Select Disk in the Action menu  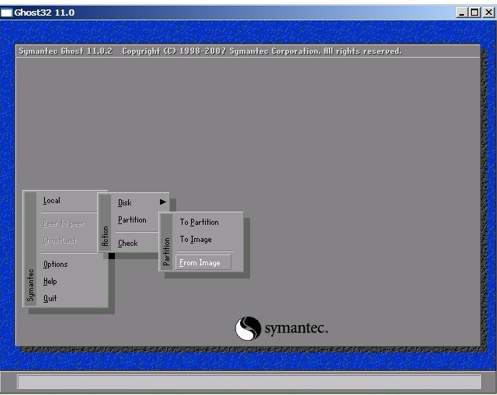pos(125,203)
